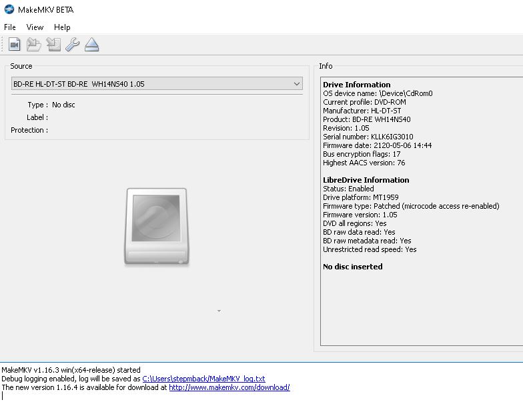Click the 'LibreDrive Information' heading
523x420 pixels.
pyautogui.click(x=366, y=180)
